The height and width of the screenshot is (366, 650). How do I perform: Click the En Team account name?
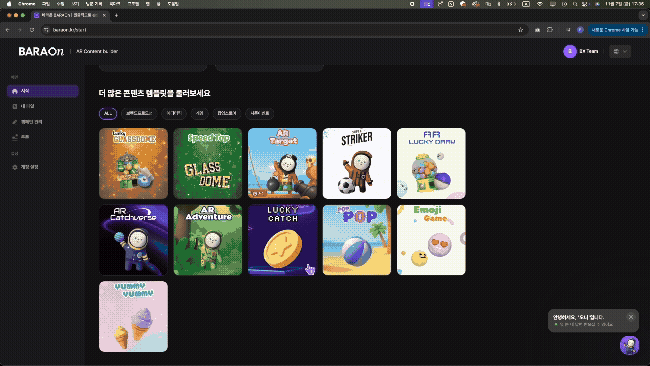(x=589, y=51)
